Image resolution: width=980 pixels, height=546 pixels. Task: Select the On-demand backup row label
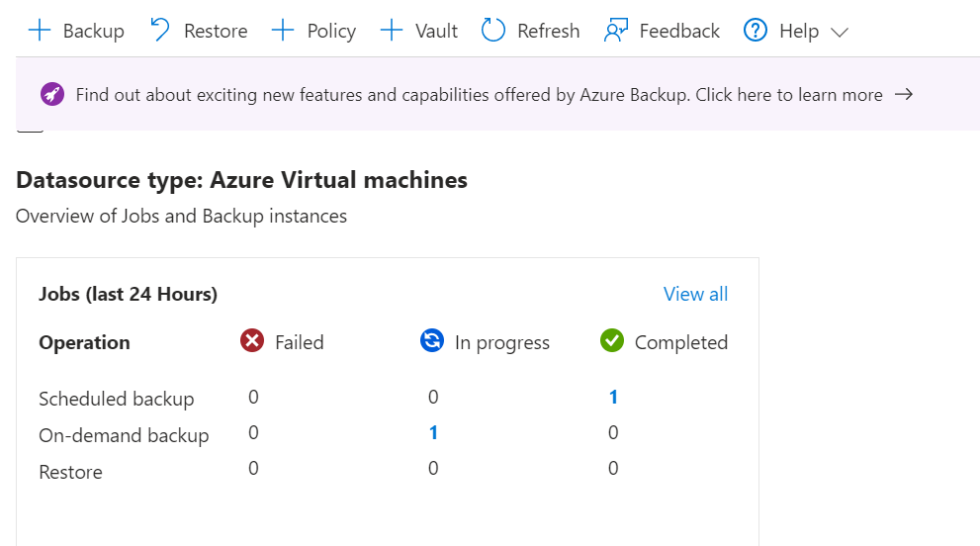point(124,435)
